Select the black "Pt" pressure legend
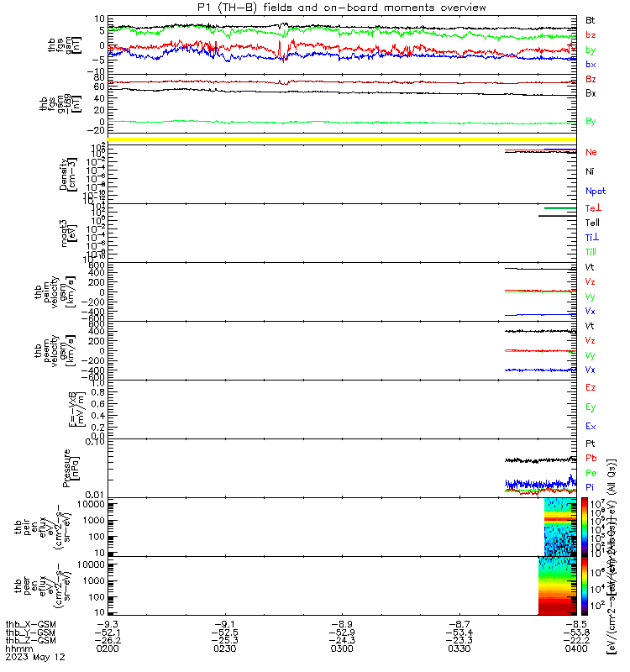The height and width of the screenshot is (672, 630). point(591,444)
